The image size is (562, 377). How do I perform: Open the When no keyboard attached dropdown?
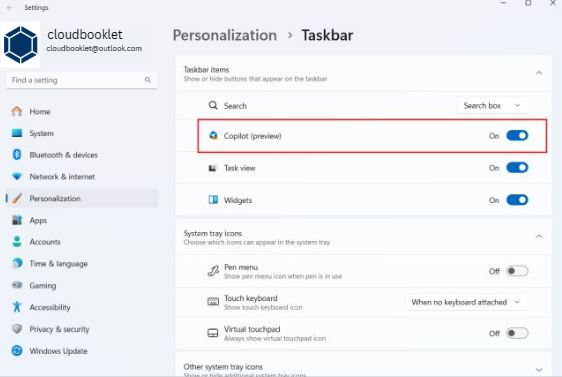pyautogui.click(x=466, y=302)
